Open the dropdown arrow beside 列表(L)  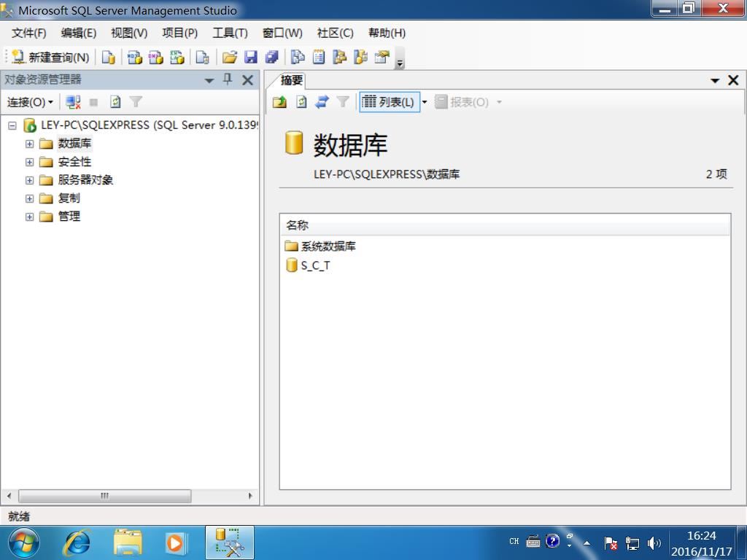(425, 102)
